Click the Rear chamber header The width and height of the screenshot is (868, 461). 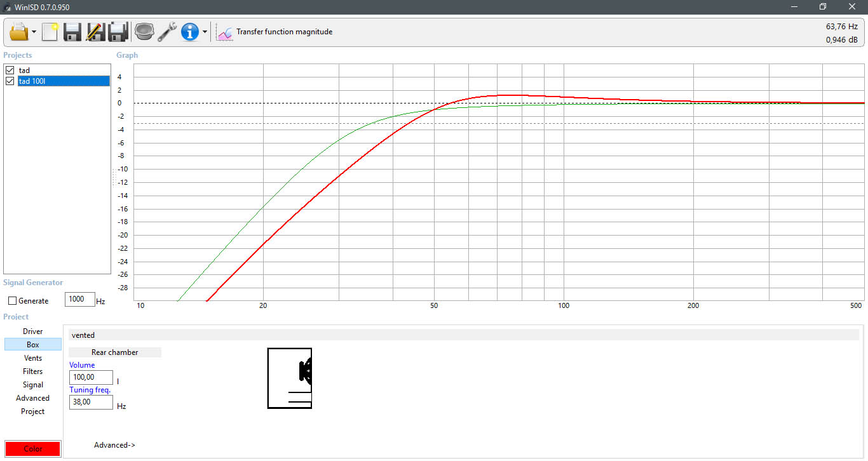point(115,352)
